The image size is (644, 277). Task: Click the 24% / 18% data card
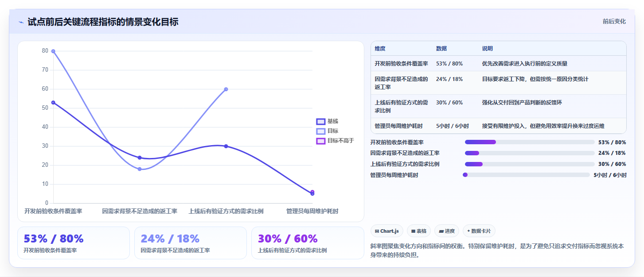click(x=191, y=243)
